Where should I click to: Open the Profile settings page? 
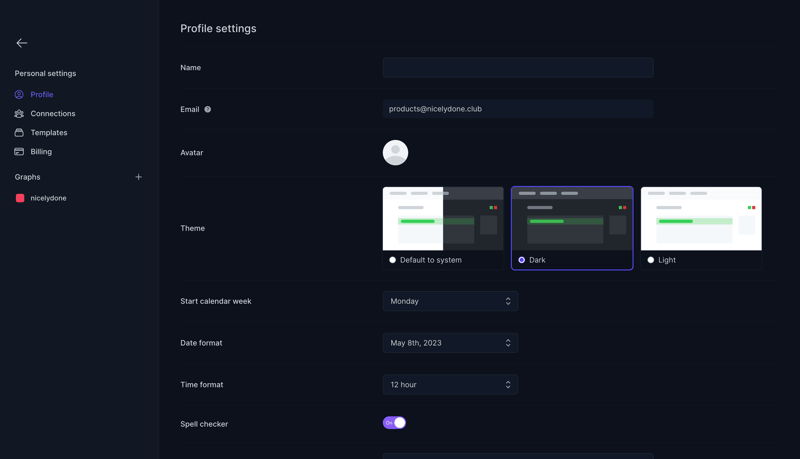pos(42,94)
